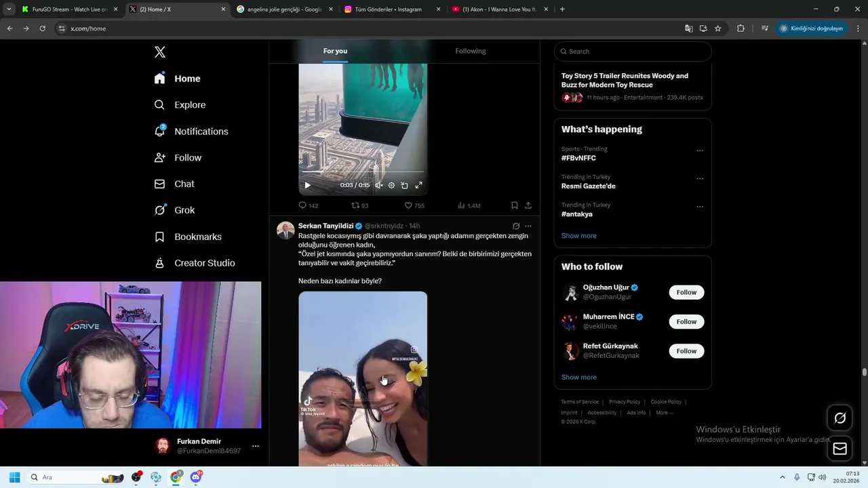
Task: Reply to the post with 142 comments
Action: 309,205
